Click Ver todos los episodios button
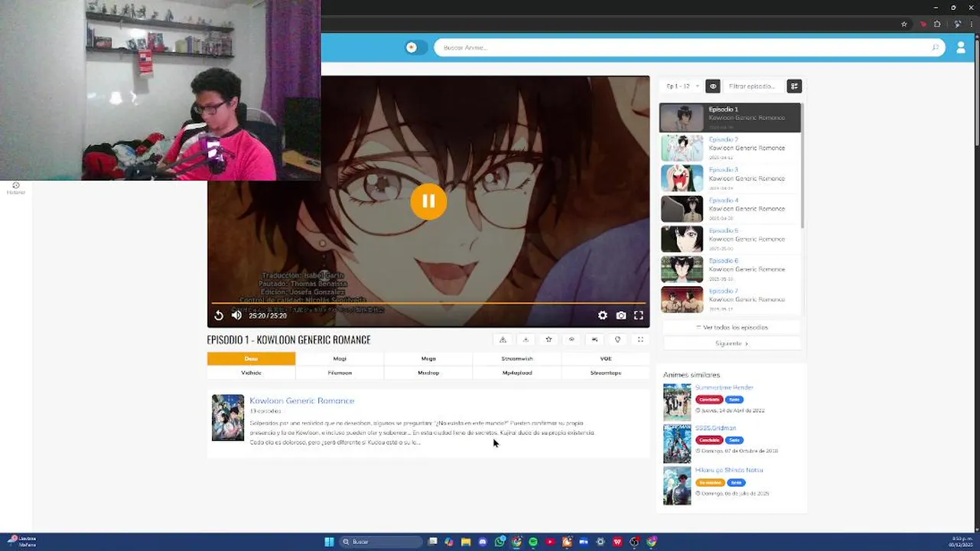Screen dimensions: 980x551 [x=731, y=328]
